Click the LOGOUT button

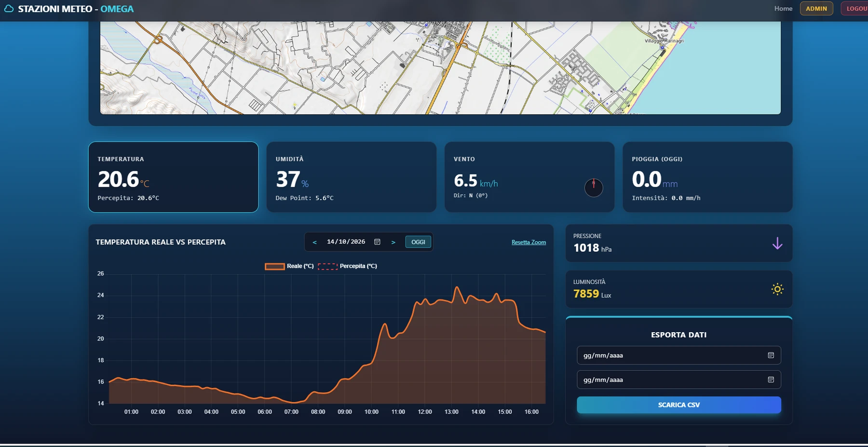[x=855, y=9]
